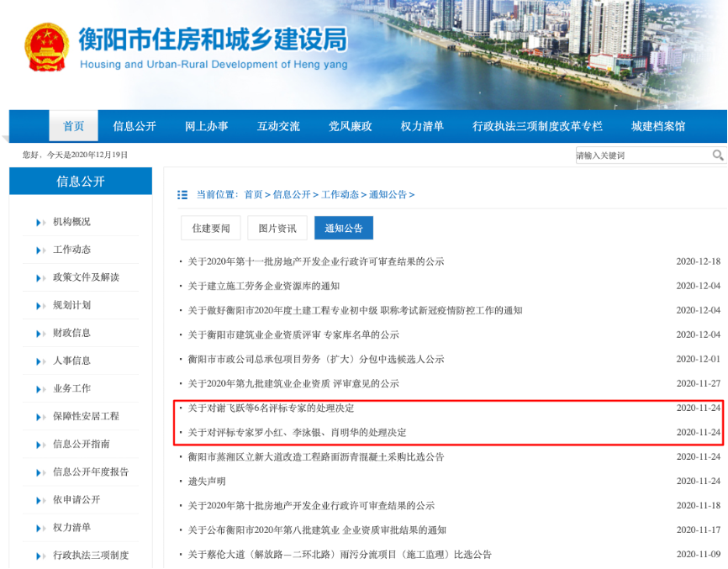Open sidebar item 信息公开指南
Viewport: 728px width, 569px height.
tap(82, 444)
